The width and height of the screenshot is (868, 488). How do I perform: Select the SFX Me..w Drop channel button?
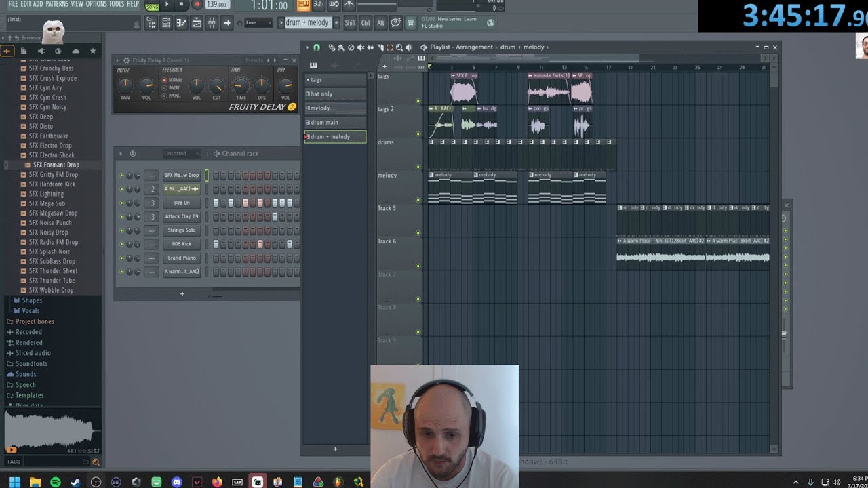[182, 175]
